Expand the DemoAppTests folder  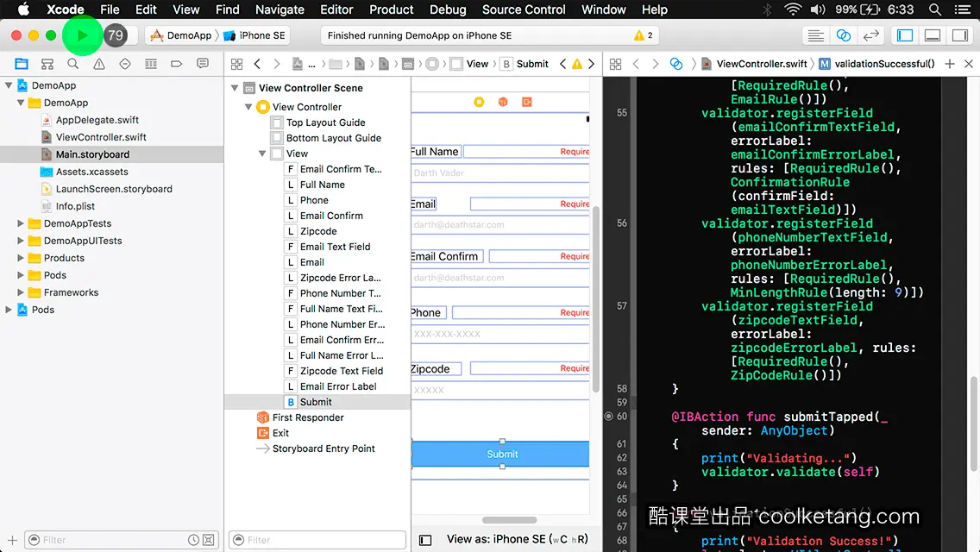21,223
